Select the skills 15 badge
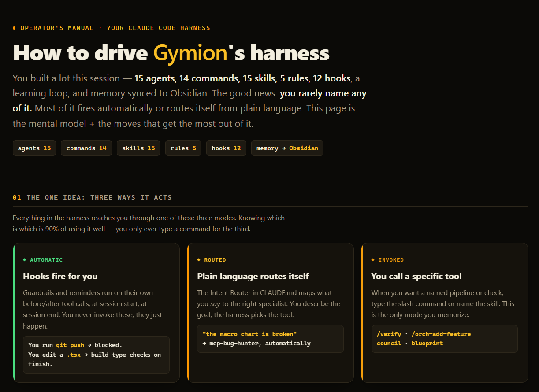This screenshot has width=539, height=392. [138, 148]
